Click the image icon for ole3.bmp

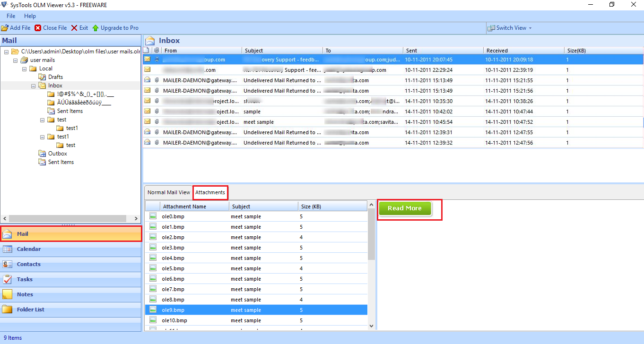coord(153,248)
